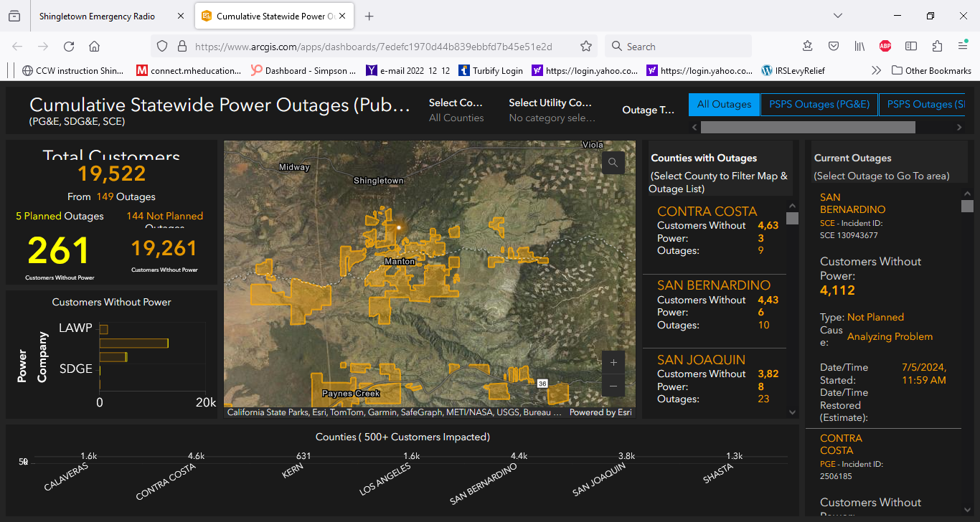Viewport: 980px width, 522px height.
Task: Open the new tab plus button
Action: pyautogui.click(x=369, y=16)
